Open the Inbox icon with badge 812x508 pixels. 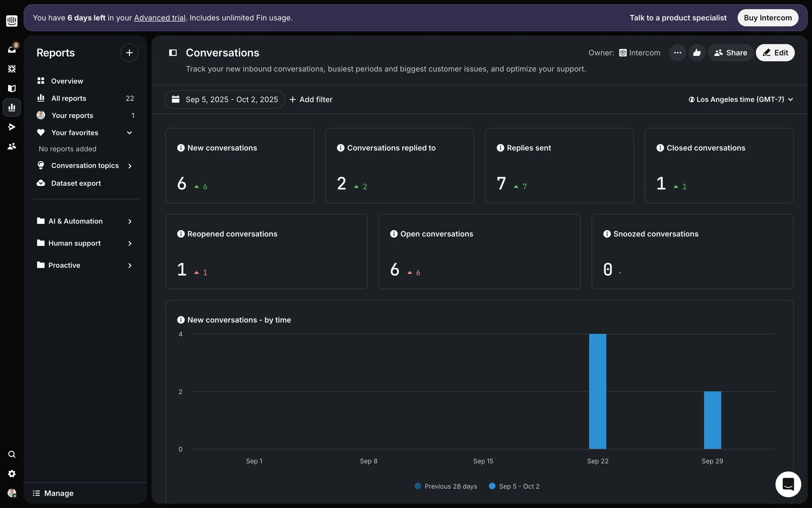point(12,50)
